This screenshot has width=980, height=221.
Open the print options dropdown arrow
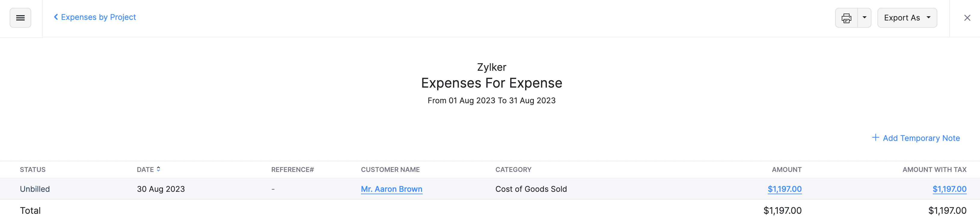[x=864, y=17]
